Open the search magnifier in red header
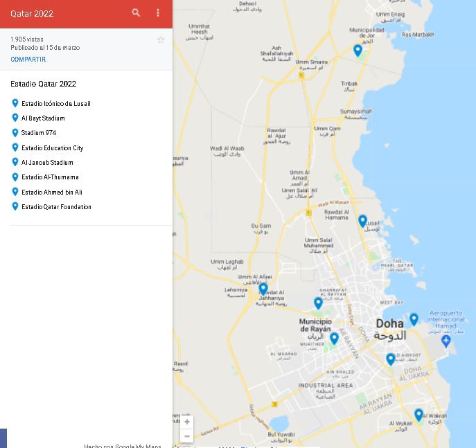Image resolution: width=476 pixels, height=448 pixels. coord(136,12)
